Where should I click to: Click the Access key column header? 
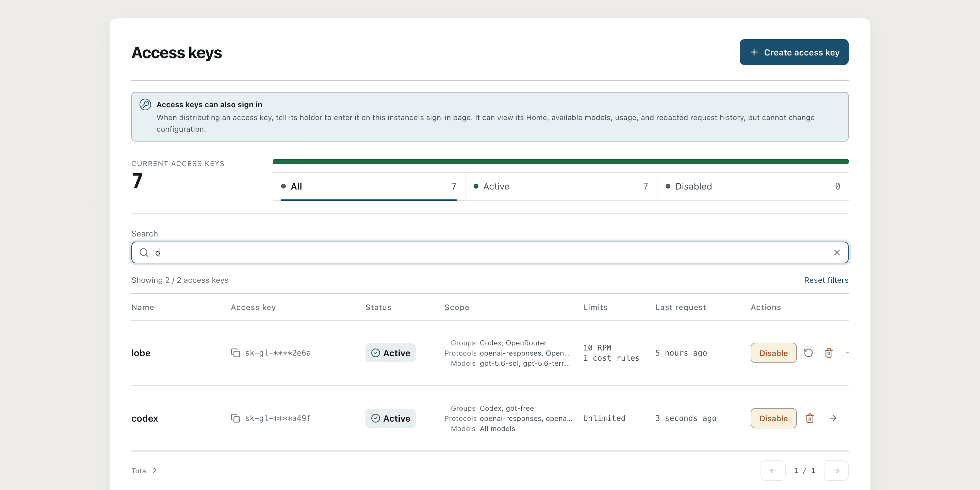point(253,307)
